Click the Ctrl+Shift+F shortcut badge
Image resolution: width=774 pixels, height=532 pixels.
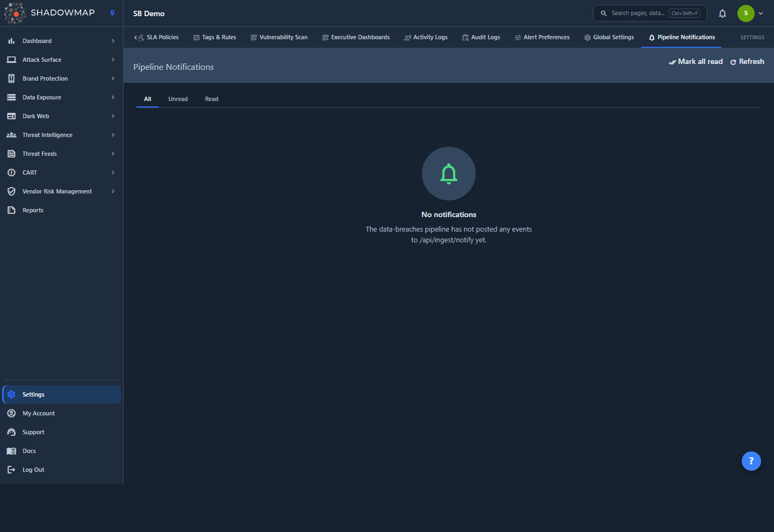point(684,13)
